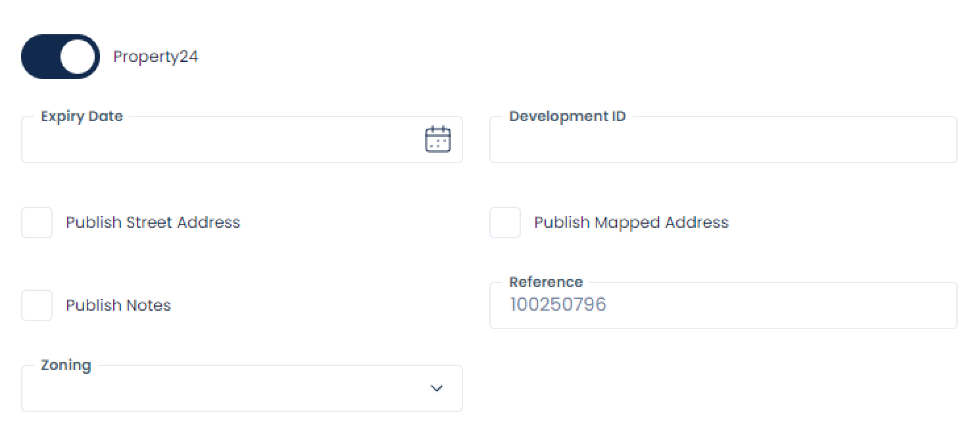Screen dimensions: 980x445
Task: Click into the Development ID field
Action: click(723, 140)
